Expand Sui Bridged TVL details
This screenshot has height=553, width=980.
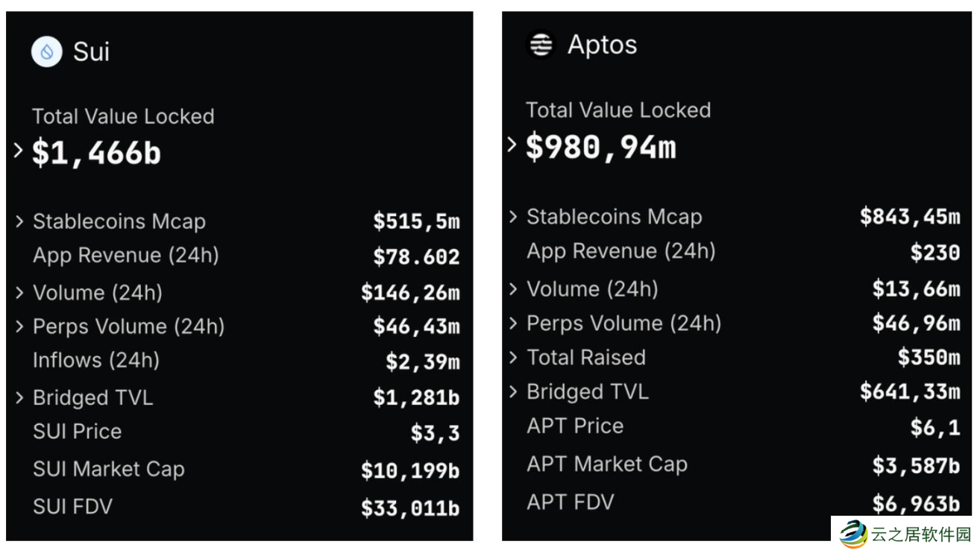[19, 397]
